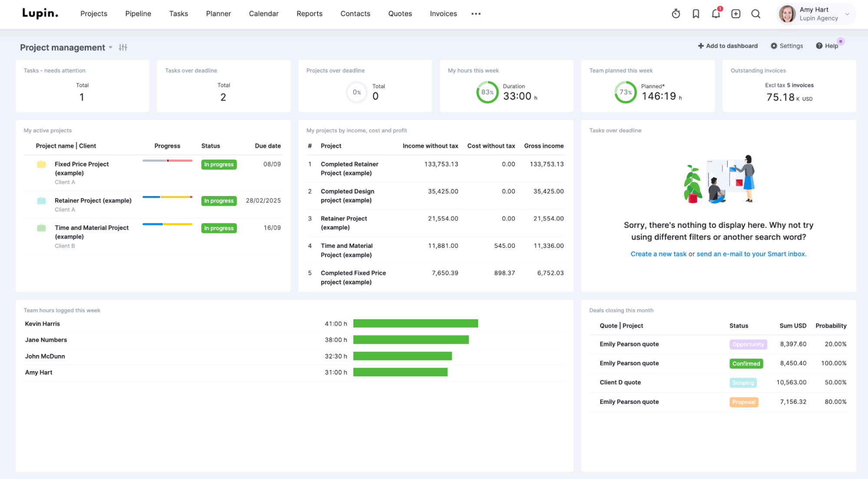Click Kevin Harris hours bar
Image resolution: width=868 pixels, height=479 pixels.
point(415,323)
